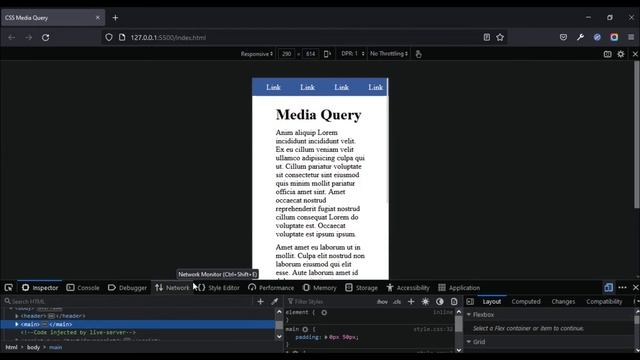Switch to the Computed tab
Screen dimensions: 640x360
pyautogui.click(x=526, y=302)
